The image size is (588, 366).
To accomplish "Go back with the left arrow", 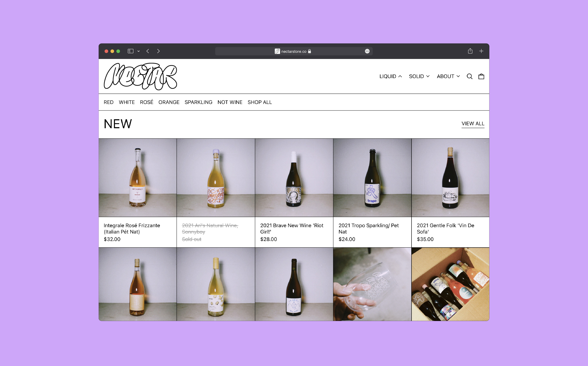I will (148, 51).
